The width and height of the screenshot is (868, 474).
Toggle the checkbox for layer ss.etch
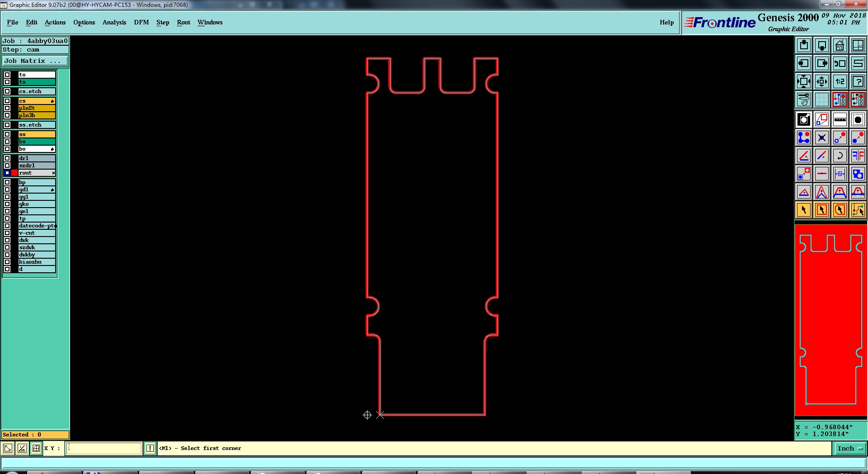pyautogui.click(x=7, y=125)
